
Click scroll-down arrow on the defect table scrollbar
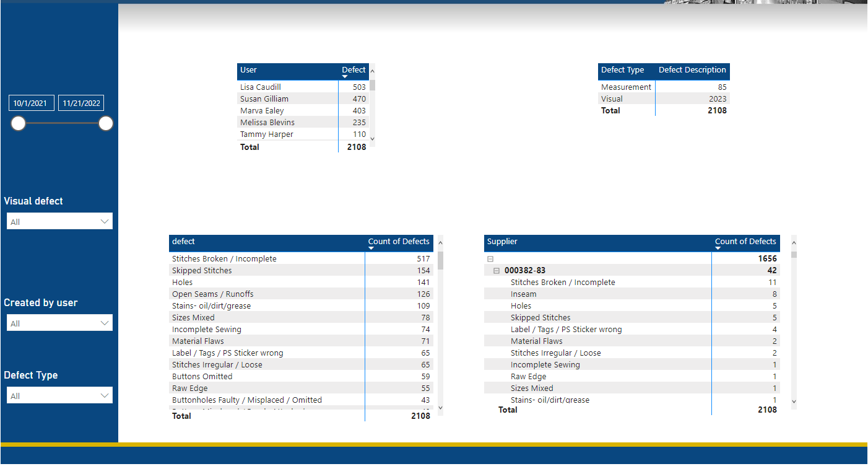440,408
